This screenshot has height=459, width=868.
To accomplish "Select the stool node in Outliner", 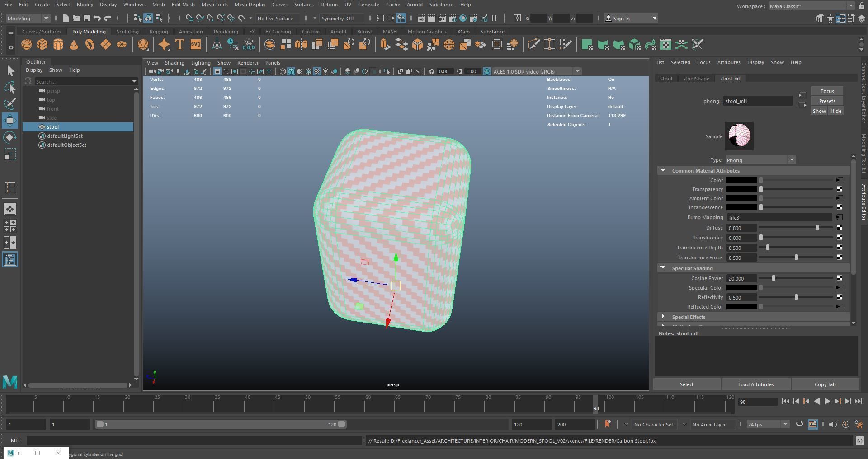I will click(78, 127).
